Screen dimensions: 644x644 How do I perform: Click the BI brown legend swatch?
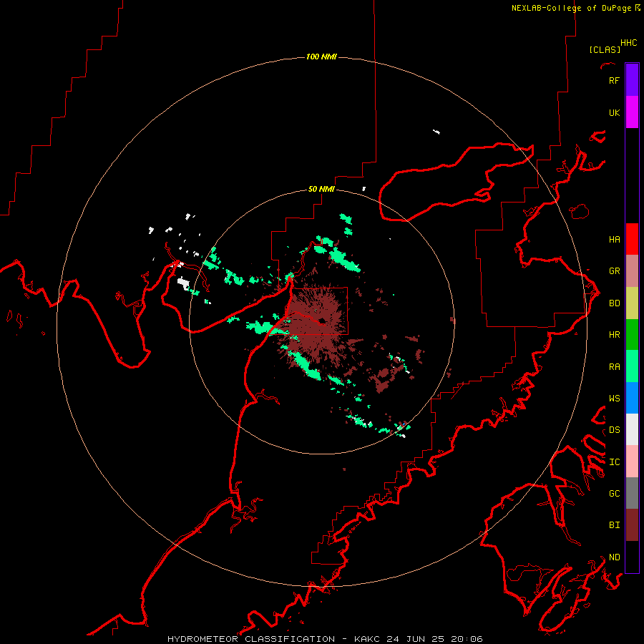(x=632, y=525)
